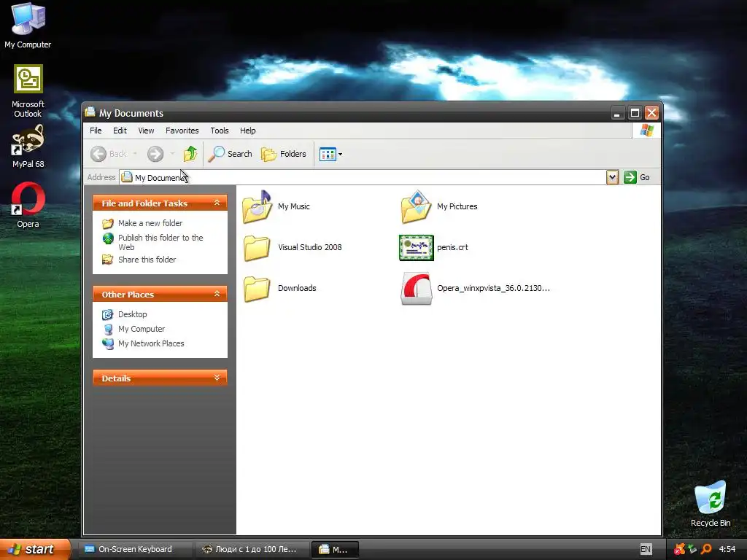Click the Visual Studio 2008 folder name
This screenshot has width=747, height=560.
click(309, 247)
